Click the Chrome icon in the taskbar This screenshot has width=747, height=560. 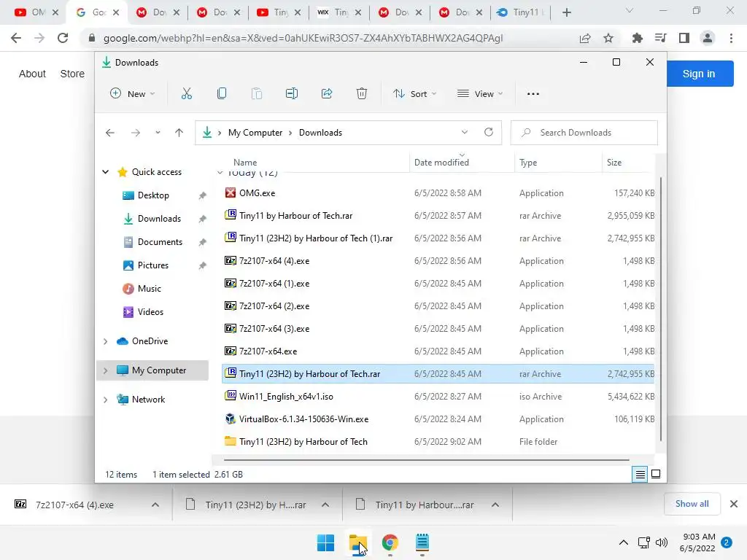(390, 542)
